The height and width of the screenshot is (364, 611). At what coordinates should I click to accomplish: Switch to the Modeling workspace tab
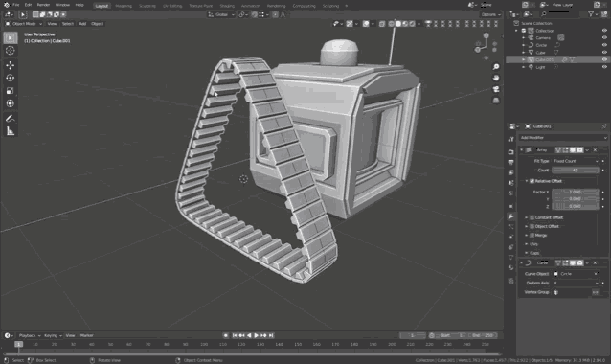124,6
